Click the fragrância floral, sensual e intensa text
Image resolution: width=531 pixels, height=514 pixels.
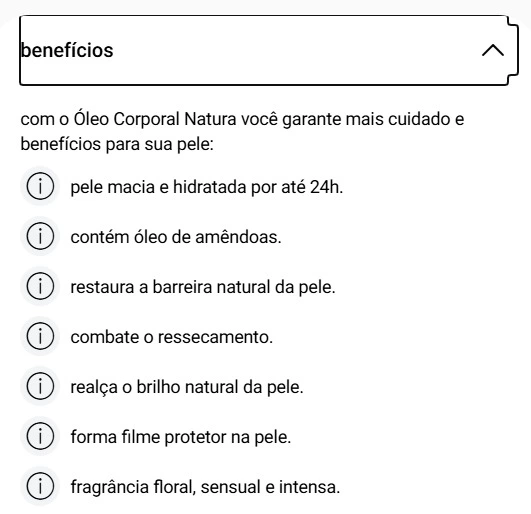tap(205, 487)
